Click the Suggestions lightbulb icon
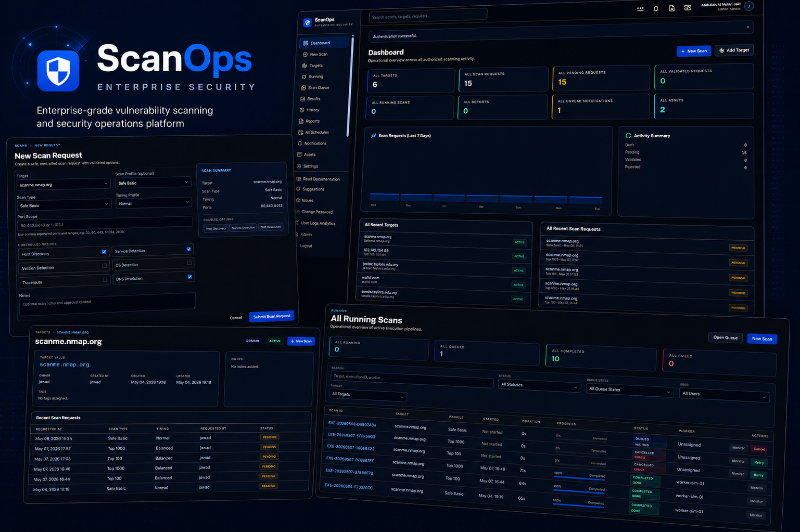Viewport: 800px width, 532px height. [x=298, y=189]
